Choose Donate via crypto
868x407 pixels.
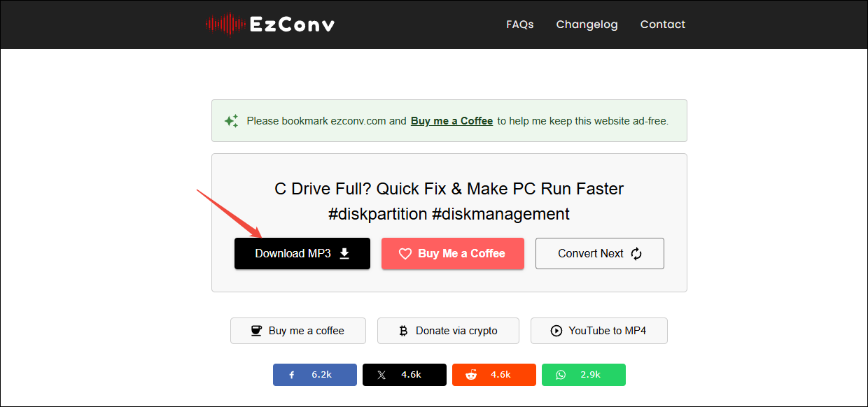448,331
